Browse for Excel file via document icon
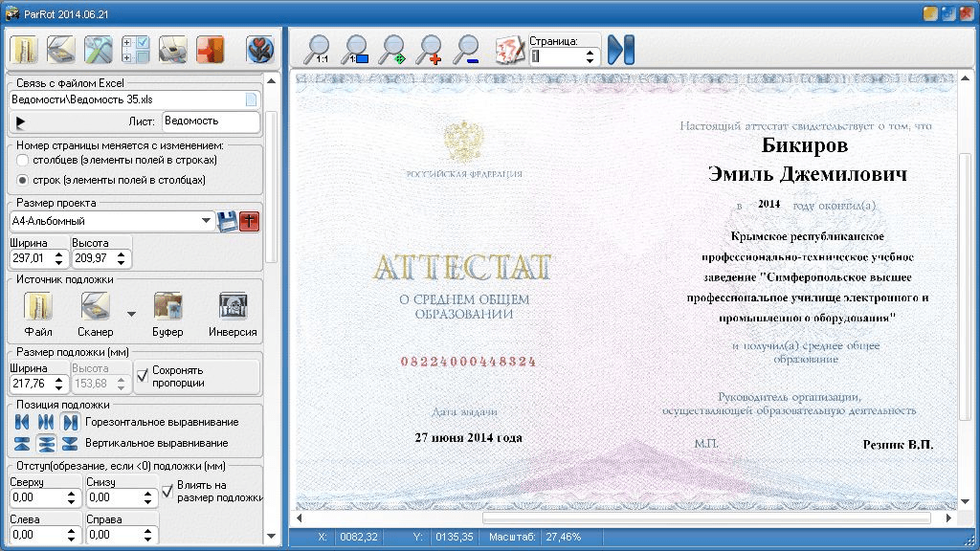Image resolution: width=980 pixels, height=551 pixels. (x=251, y=99)
